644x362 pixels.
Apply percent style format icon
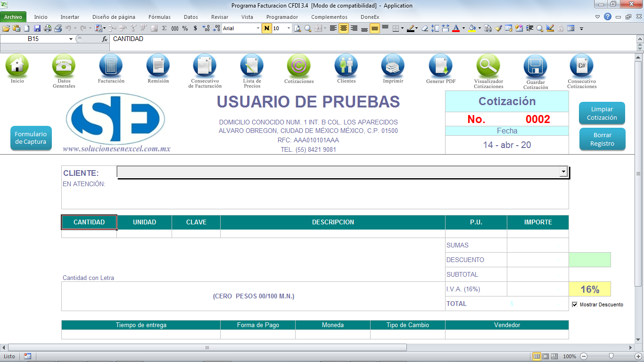click(x=185, y=28)
